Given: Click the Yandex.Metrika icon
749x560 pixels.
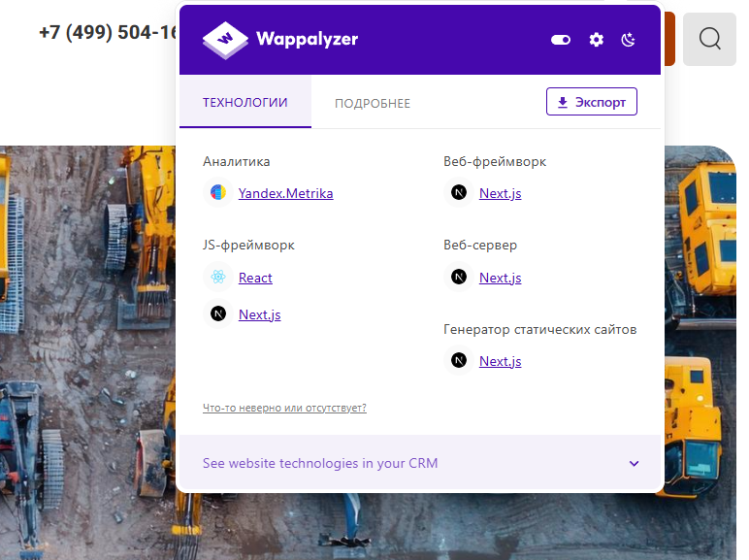Looking at the screenshot, I should (x=218, y=192).
